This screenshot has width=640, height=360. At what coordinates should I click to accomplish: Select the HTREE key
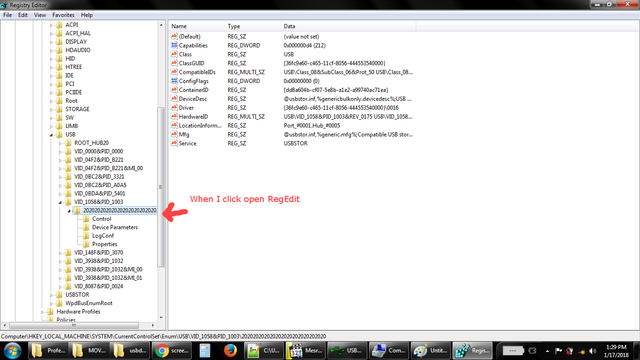tap(74, 67)
